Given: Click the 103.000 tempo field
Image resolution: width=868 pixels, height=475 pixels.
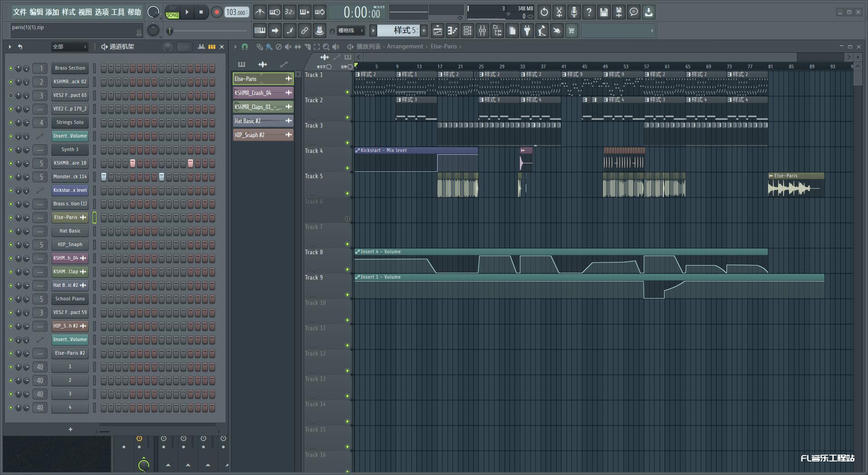Looking at the screenshot, I should click(236, 12).
